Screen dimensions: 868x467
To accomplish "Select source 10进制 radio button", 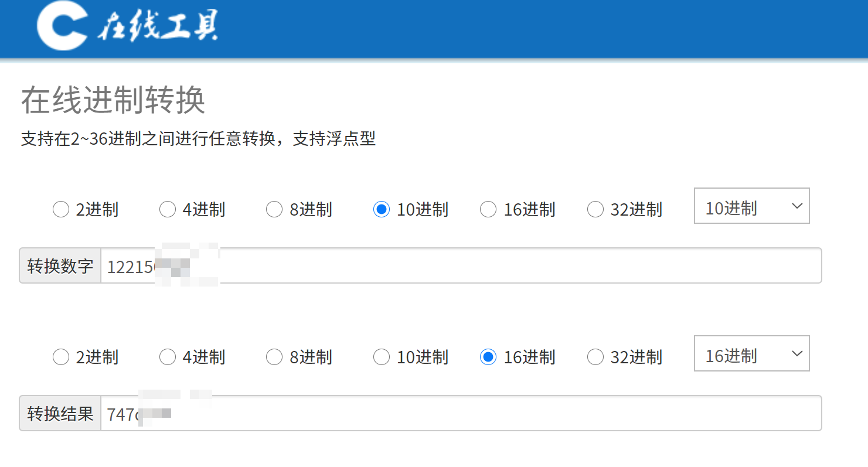I will coord(382,209).
